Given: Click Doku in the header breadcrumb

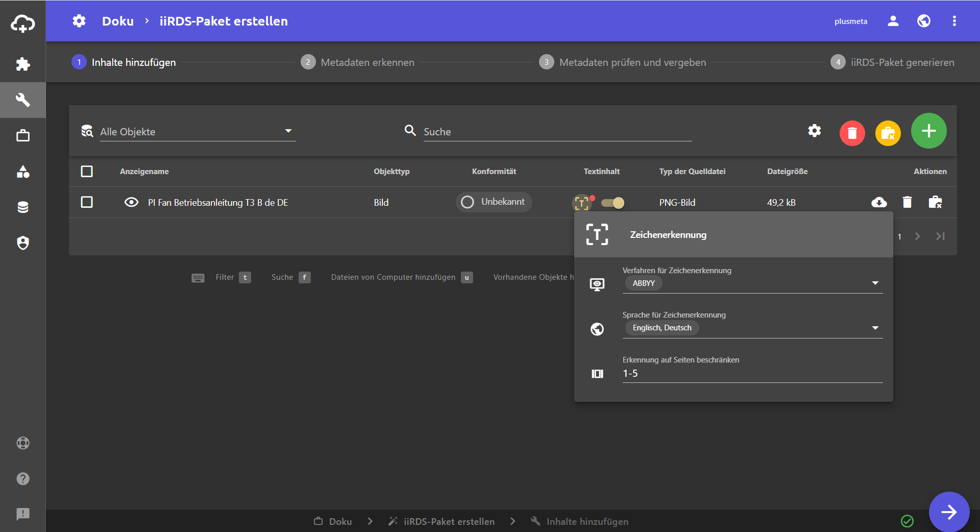Looking at the screenshot, I should tap(118, 21).
